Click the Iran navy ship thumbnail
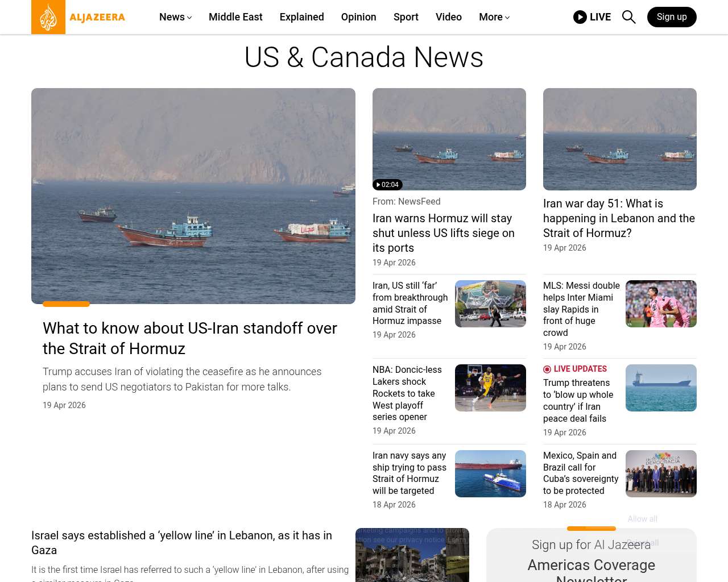 pos(490,473)
